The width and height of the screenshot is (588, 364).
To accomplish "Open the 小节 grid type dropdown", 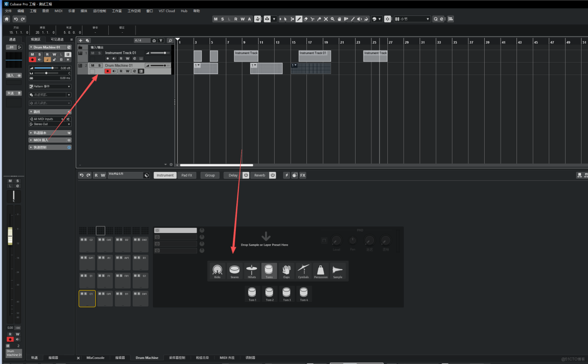I will (x=412, y=19).
